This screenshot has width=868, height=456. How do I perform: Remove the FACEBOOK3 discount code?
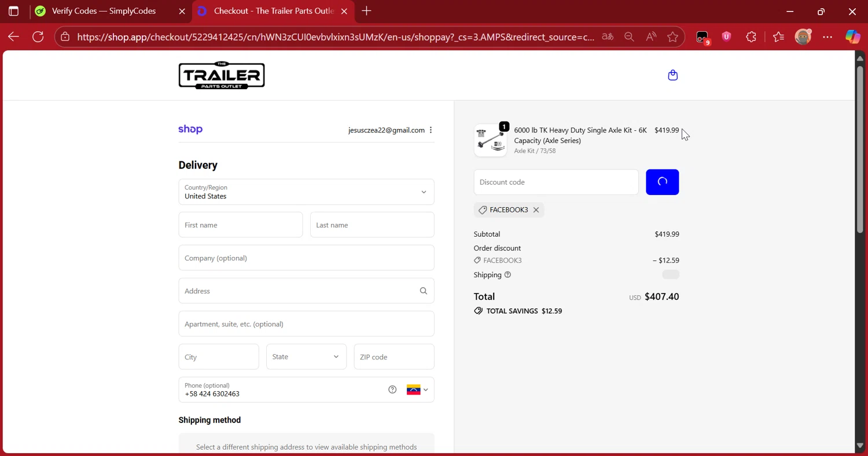coord(536,210)
